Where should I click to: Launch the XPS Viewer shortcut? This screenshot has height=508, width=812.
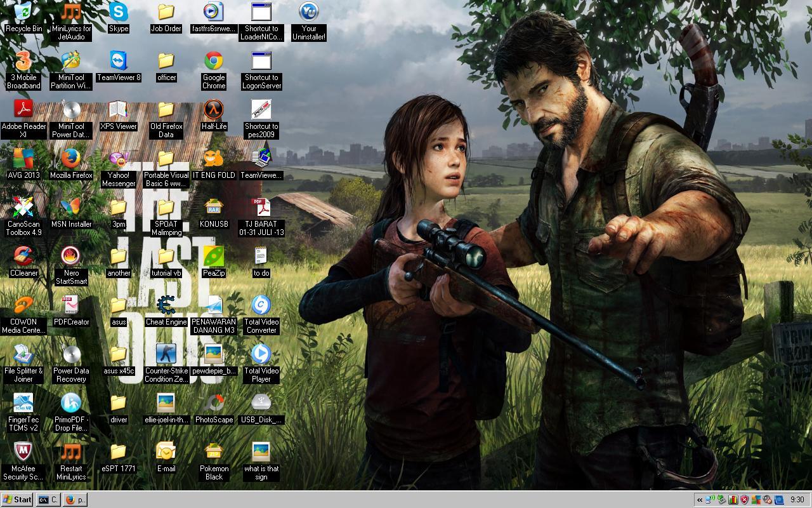[119, 109]
